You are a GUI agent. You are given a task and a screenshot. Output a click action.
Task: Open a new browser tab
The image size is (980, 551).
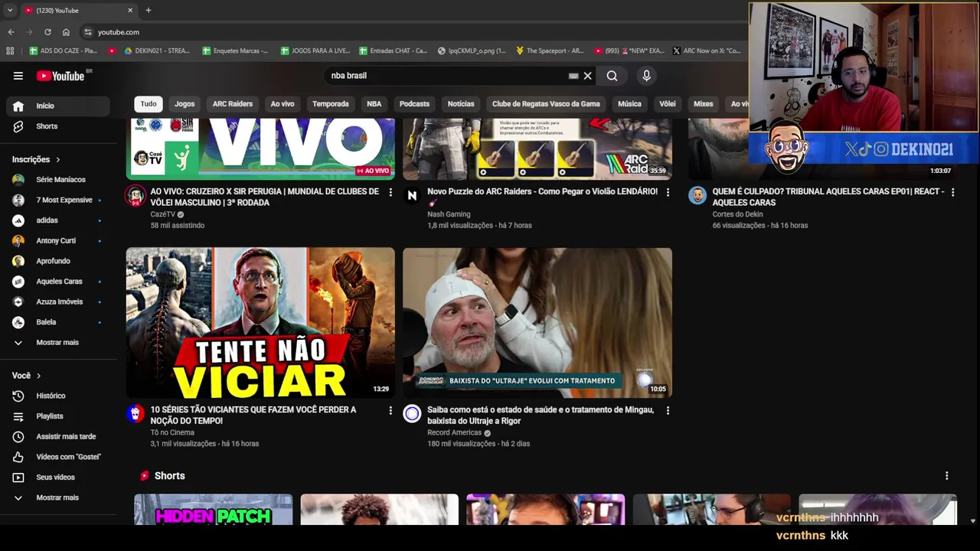(x=149, y=11)
